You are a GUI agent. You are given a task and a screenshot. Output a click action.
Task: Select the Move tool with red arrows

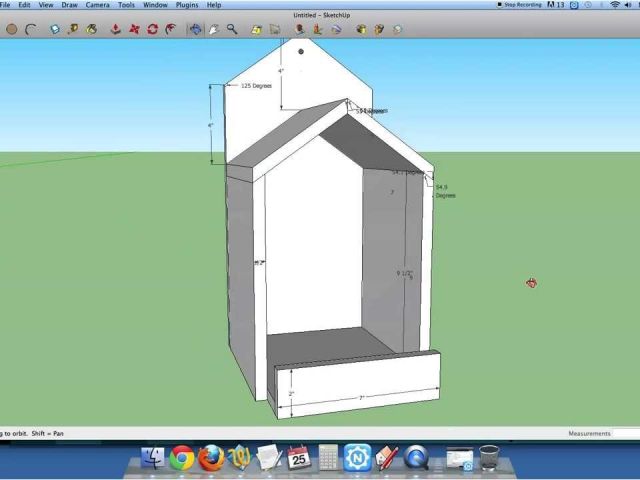click(134, 30)
